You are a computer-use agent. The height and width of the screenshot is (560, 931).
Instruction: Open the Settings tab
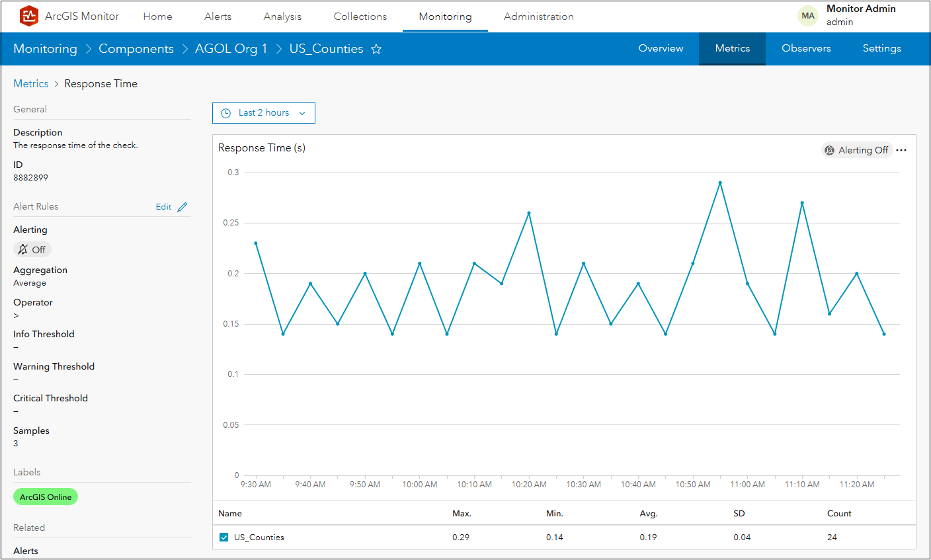(x=881, y=48)
